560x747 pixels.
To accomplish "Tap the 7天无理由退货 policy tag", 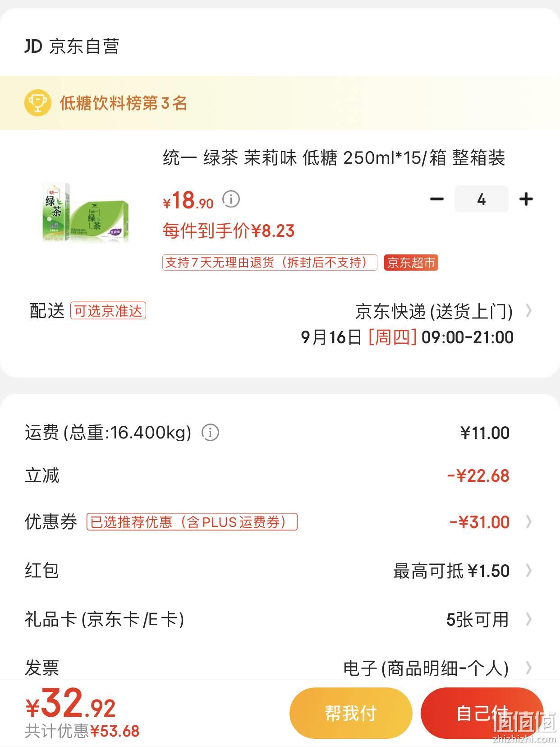I will point(270,263).
